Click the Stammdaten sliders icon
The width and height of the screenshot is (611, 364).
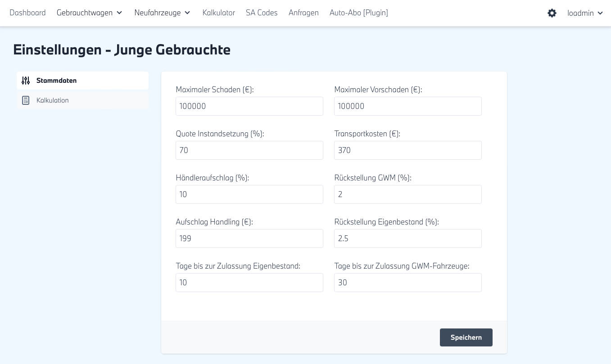click(26, 81)
